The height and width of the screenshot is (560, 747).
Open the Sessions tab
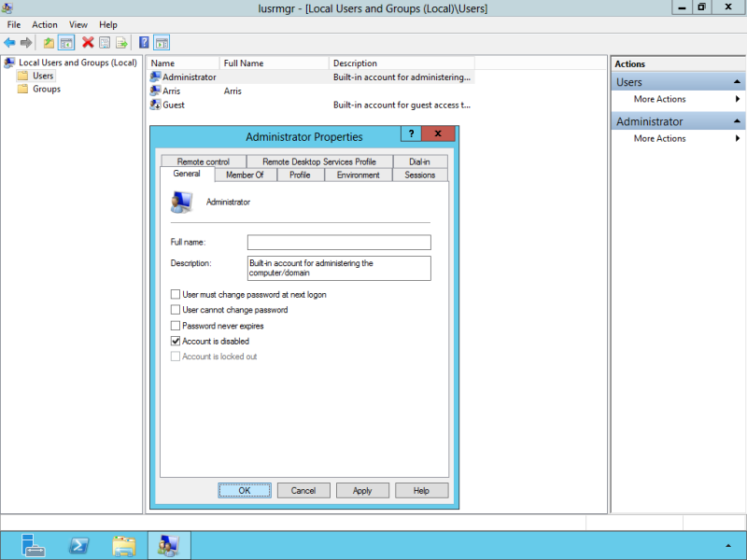point(419,175)
